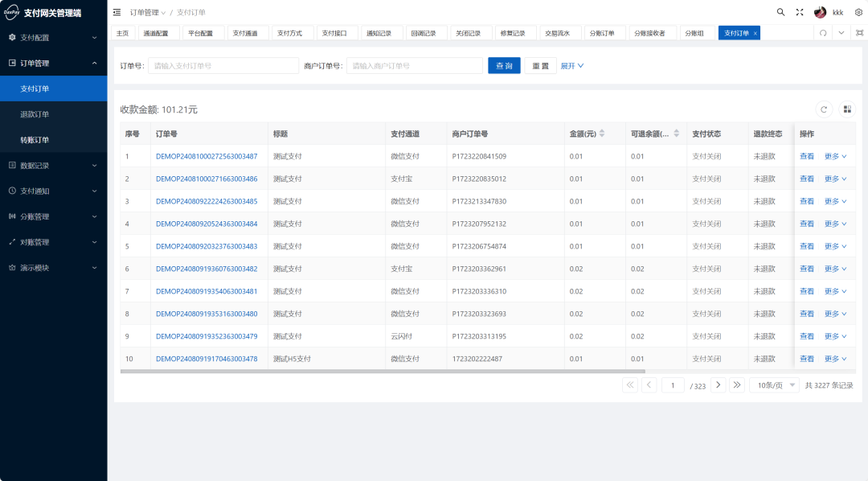Sort by 金额(元) column sort arrows
Image resolution: width=868 pixels, height=481 pixels.
pyautogui.click(x=602, y=134)
